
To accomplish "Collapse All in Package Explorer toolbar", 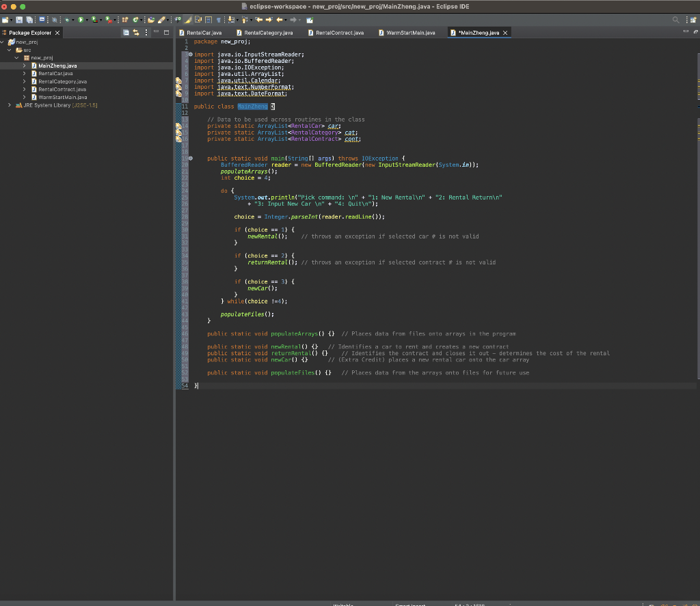I will click(x=126, y=32).
